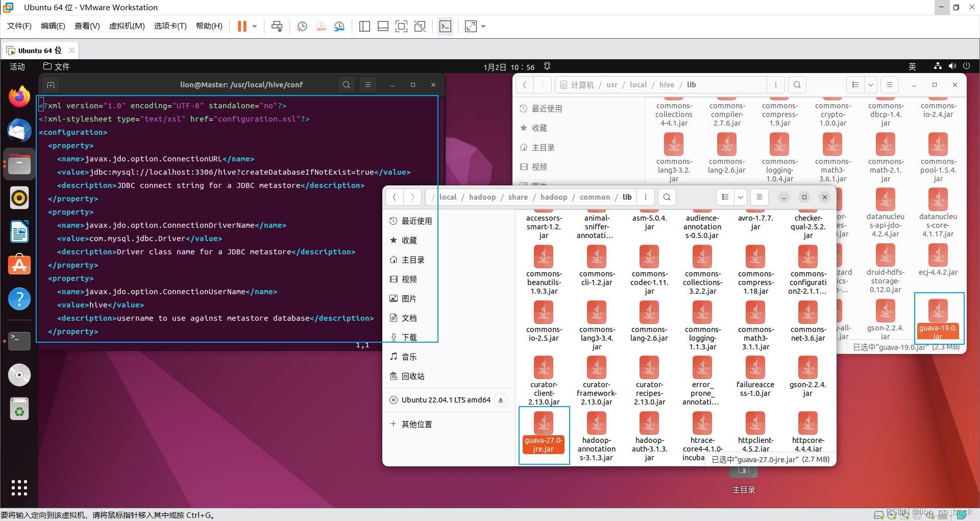Open the network status icon in top bar
The width and height of the screenshot is (980, 521).
(938, 66)
